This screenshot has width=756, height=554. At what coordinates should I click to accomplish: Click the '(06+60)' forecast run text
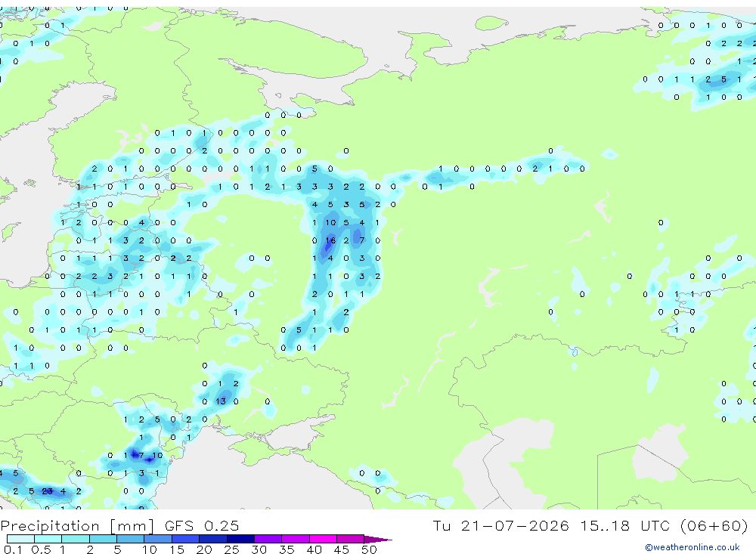(x=714, y=525)
